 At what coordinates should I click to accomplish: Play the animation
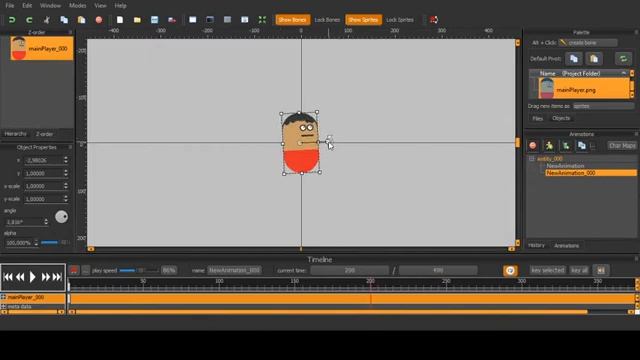click(32, 277)
